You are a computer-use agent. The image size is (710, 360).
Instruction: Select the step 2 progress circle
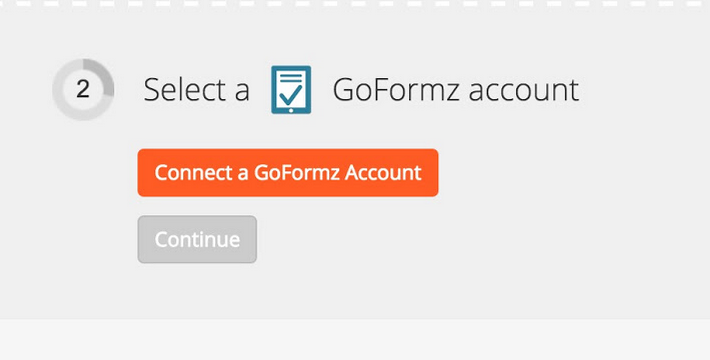[83, 90]
